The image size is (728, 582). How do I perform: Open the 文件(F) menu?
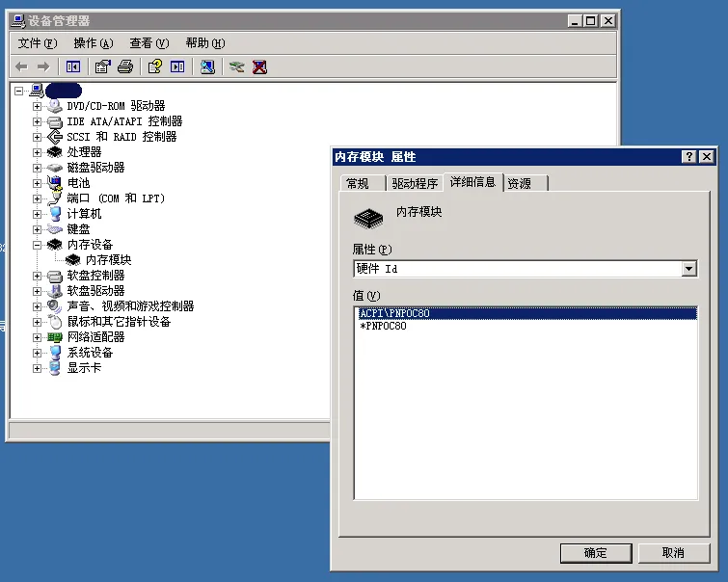pyautogui.click(x=38, y=43)
